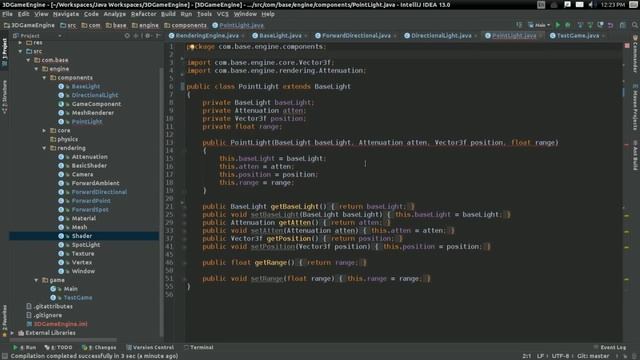Click the system session menu icon

click(633, 4)
